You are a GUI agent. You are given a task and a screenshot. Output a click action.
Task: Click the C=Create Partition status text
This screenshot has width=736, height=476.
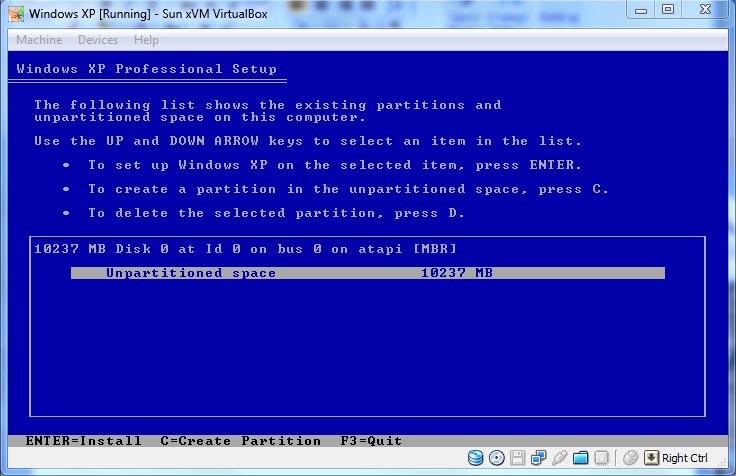pos(241,441)
